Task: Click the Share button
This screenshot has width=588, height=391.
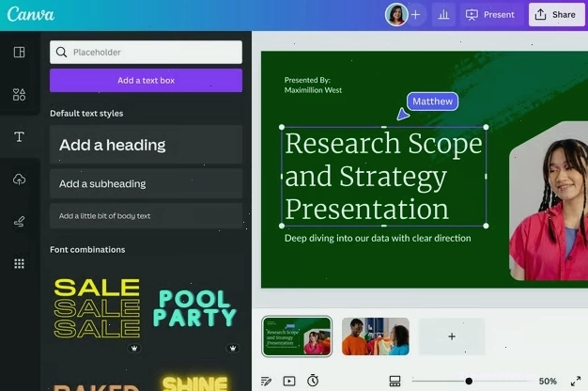Action: click(x=556, y=15)
